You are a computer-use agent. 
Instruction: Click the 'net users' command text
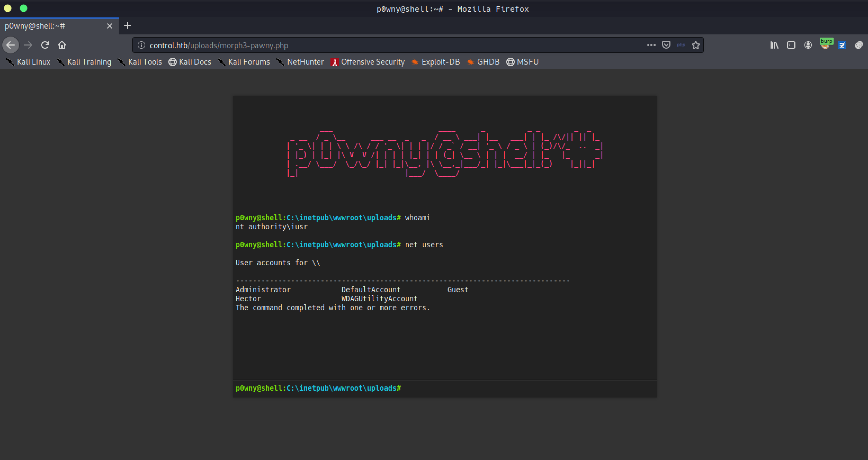click(x=424, y=245)
